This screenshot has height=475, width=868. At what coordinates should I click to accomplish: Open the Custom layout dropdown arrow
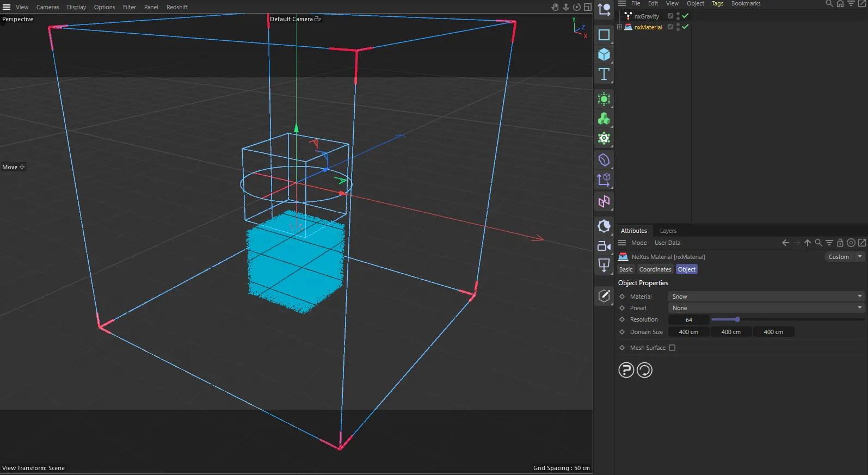(860, 257)
